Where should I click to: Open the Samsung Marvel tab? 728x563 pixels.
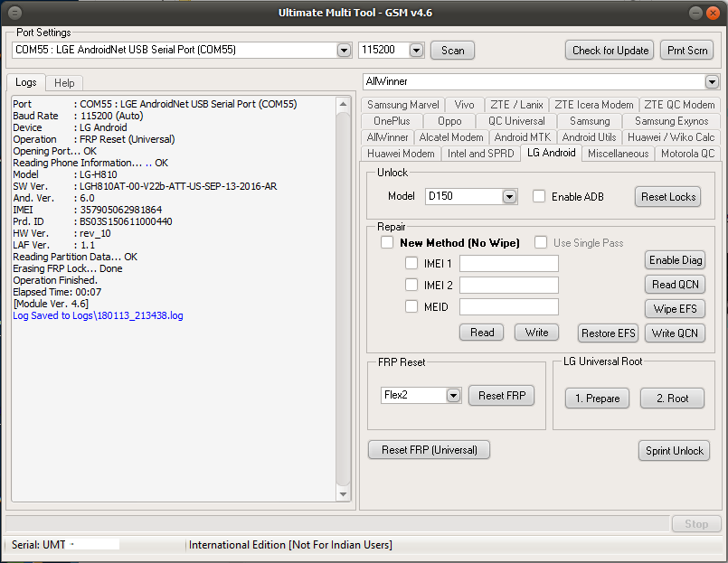pyautogui.click(x=402, y=105)
